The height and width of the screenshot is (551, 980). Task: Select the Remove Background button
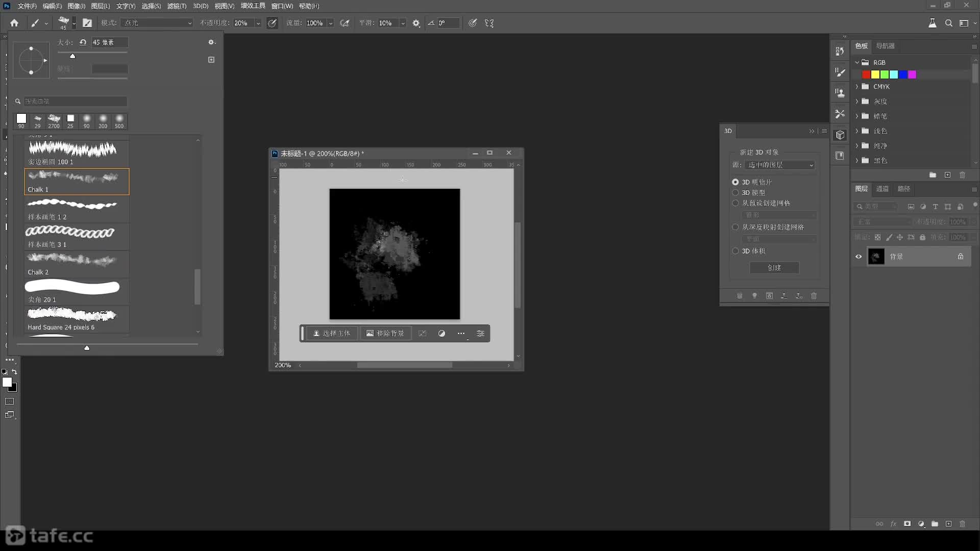(385, 333)
